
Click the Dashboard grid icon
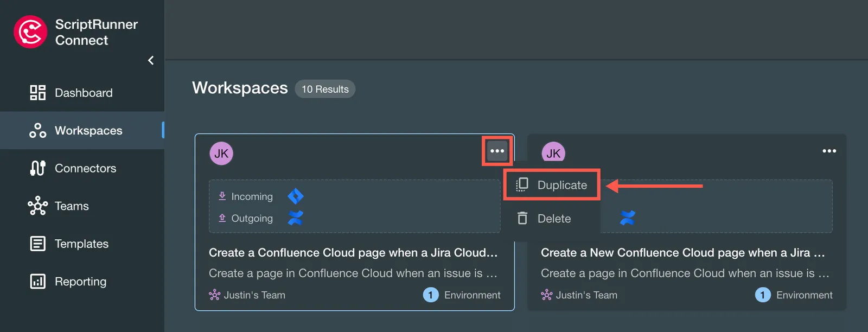(x=37, y=93)
